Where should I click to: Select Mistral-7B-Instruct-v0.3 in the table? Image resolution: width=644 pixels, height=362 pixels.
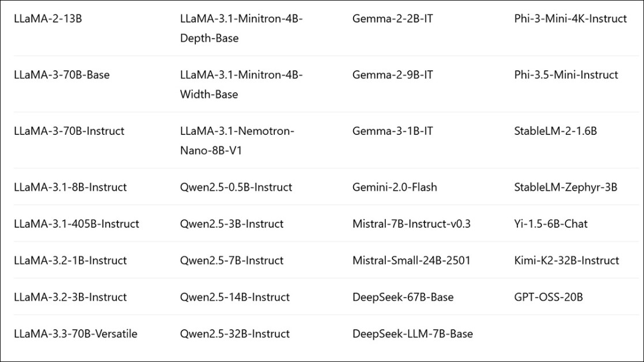pos(411,224)
